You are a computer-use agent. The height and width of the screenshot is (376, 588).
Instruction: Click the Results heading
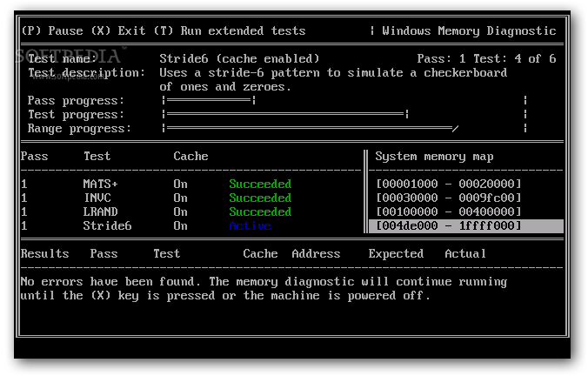coord(44,253)
